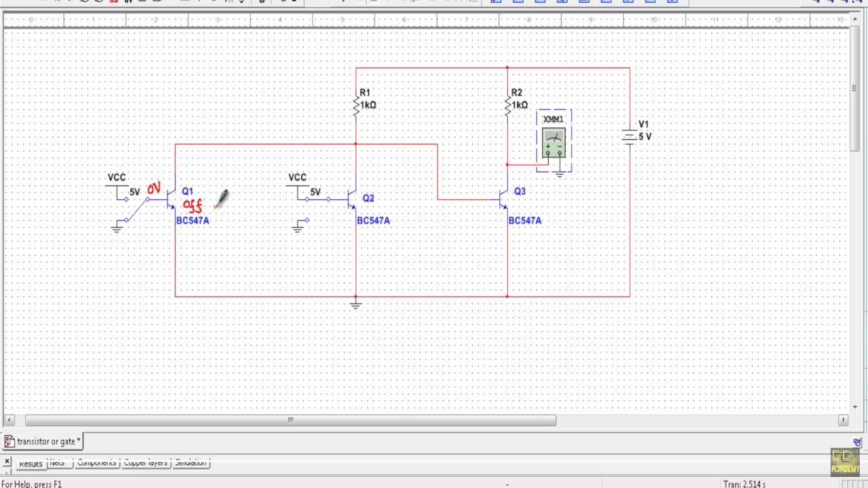
Task: Click the '5 V' value of V1
Action: coord(645,137)
